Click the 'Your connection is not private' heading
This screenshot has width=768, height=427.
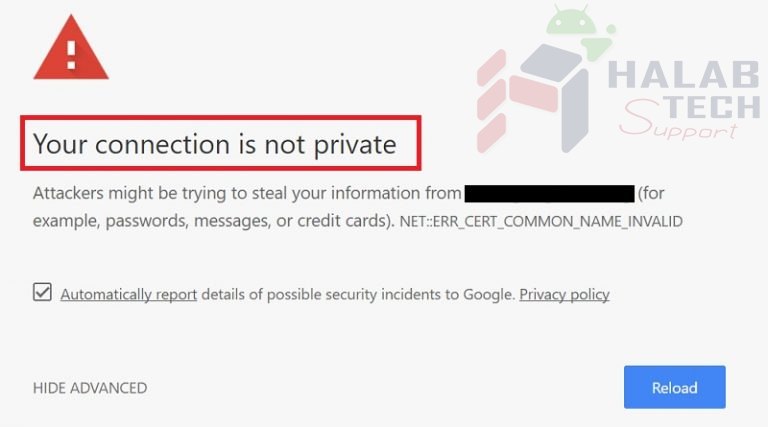[215, 144]
